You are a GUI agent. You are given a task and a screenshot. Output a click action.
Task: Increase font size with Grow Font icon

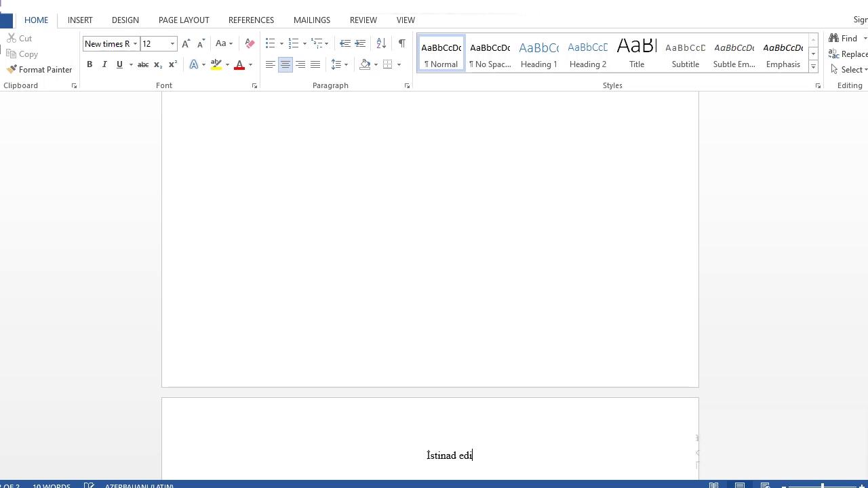tap(186, 43)
